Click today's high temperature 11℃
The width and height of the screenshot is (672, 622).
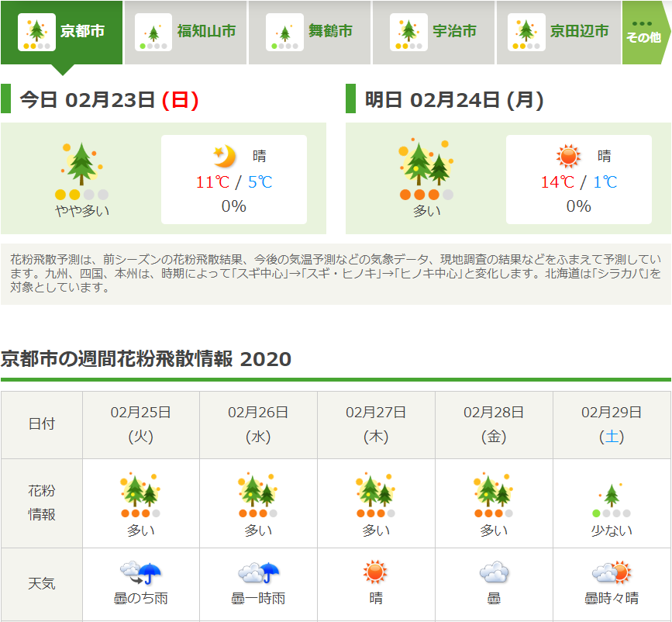click(212, 182)
